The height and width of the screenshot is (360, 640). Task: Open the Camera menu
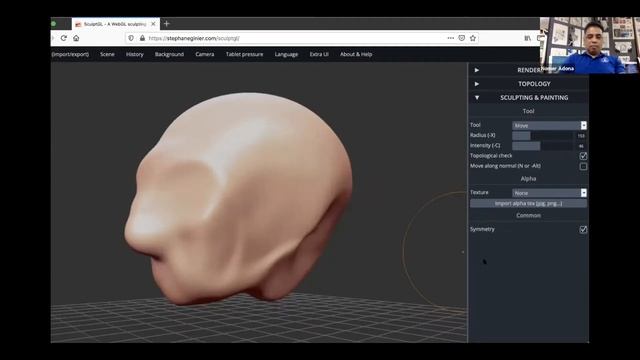point(204,54)
